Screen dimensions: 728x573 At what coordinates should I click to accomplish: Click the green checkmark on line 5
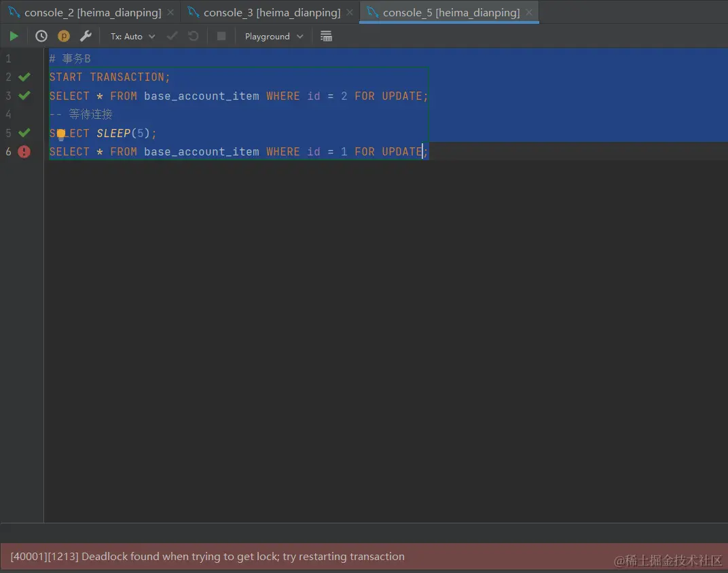click(24, 132)
